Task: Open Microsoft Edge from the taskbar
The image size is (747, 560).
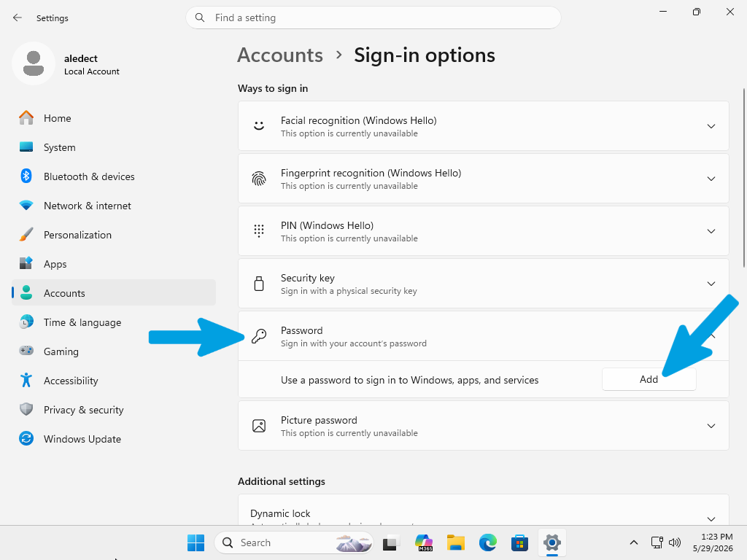Action: [x=487, y=542]
